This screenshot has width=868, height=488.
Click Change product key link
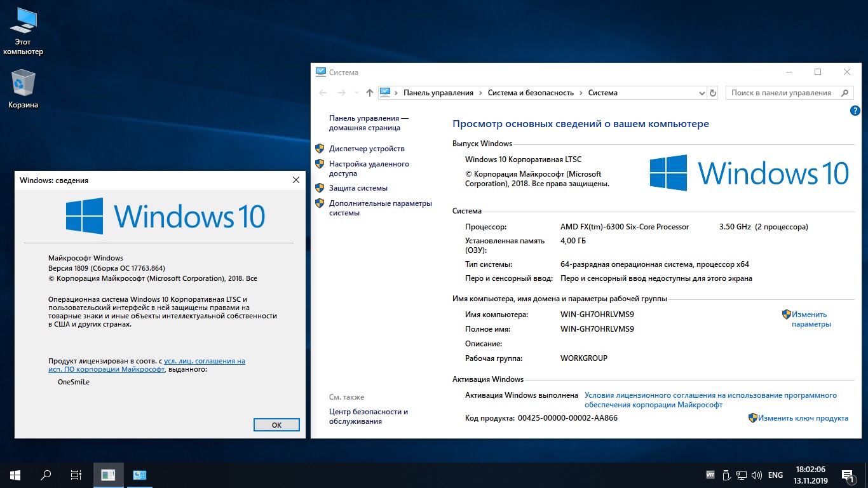(x=803, y=418)
